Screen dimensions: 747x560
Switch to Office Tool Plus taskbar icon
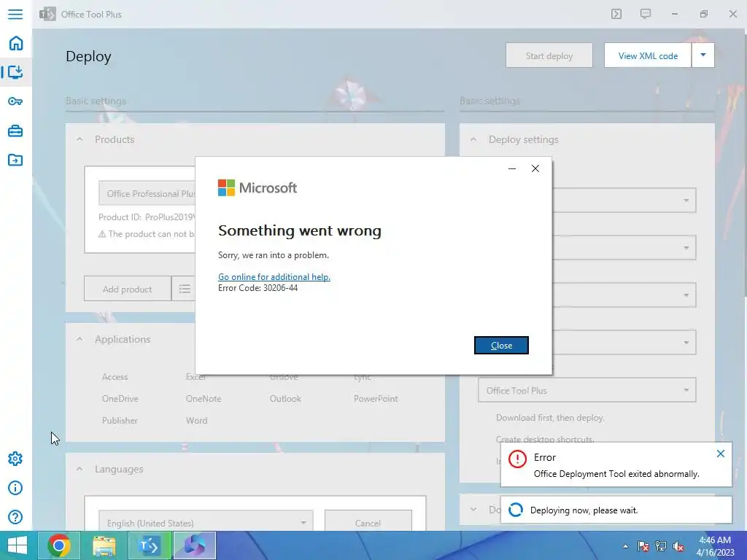149,545
